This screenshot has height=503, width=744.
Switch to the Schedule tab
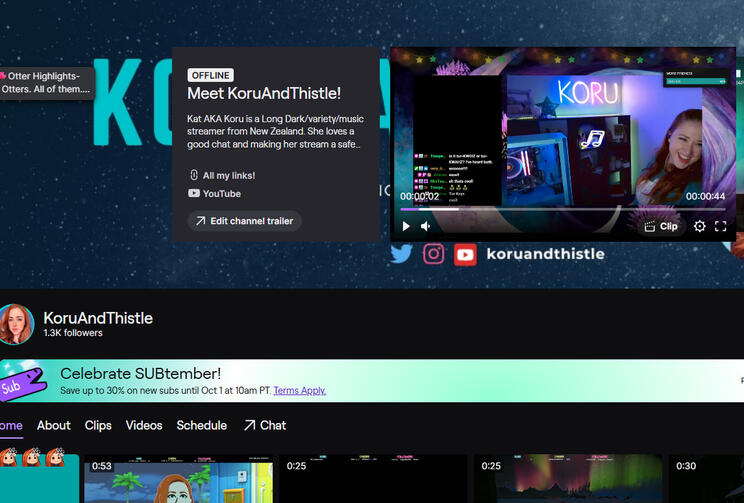click(202, 426)
